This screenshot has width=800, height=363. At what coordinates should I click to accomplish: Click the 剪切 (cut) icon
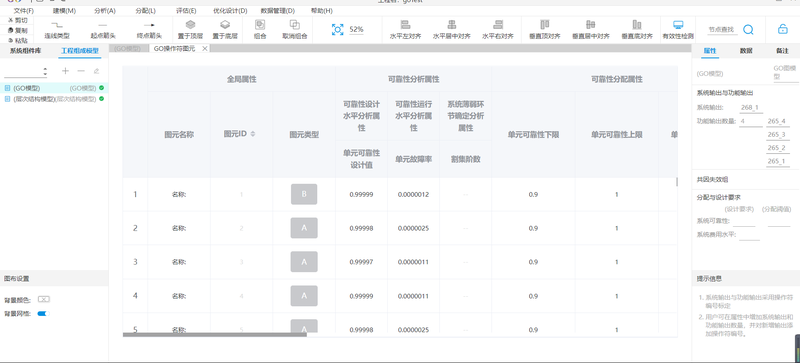coord(10,20)
